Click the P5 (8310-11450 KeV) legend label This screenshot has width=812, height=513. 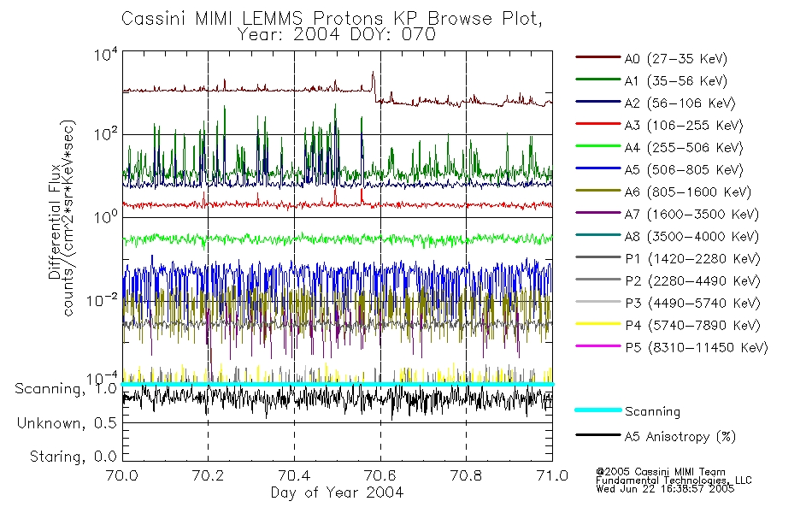click(x=697, y=348)
